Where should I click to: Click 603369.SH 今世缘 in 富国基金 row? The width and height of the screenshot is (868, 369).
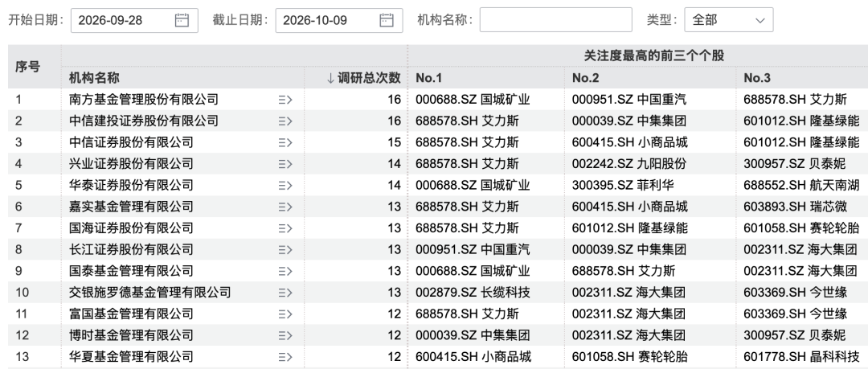point(796,314)
